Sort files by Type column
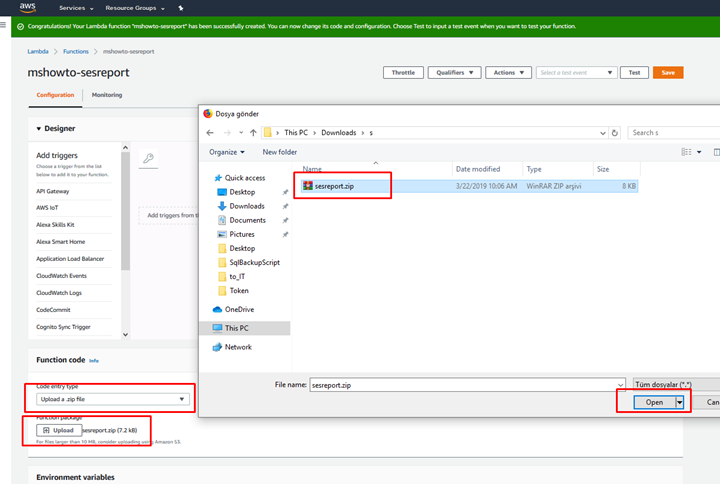Screen dimensions: 720x484 coord(534,169)
